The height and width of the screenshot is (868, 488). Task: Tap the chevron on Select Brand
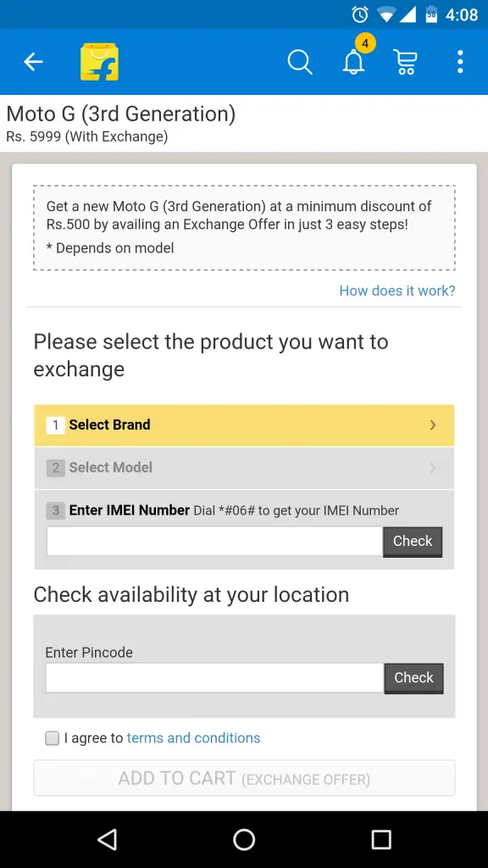click(x=433, y=426)
